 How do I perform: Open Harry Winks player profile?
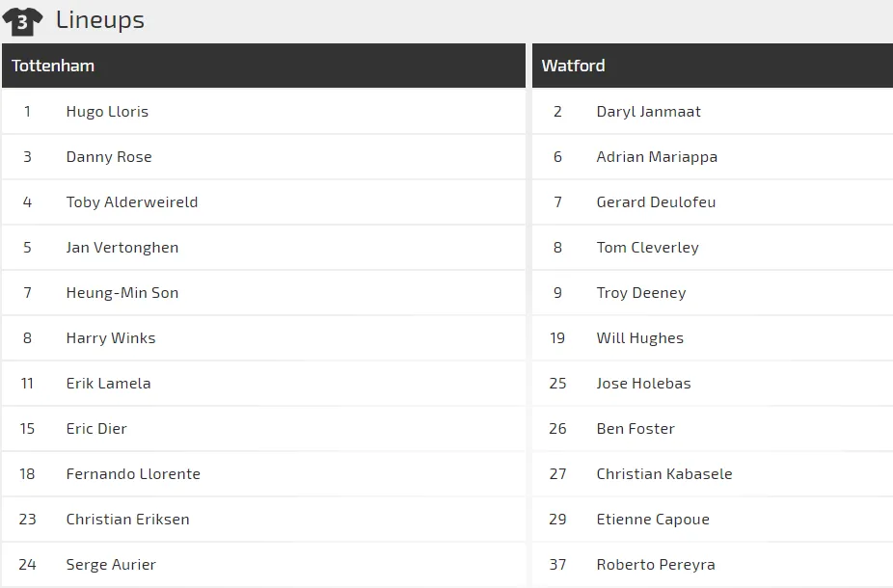(111, 338)
